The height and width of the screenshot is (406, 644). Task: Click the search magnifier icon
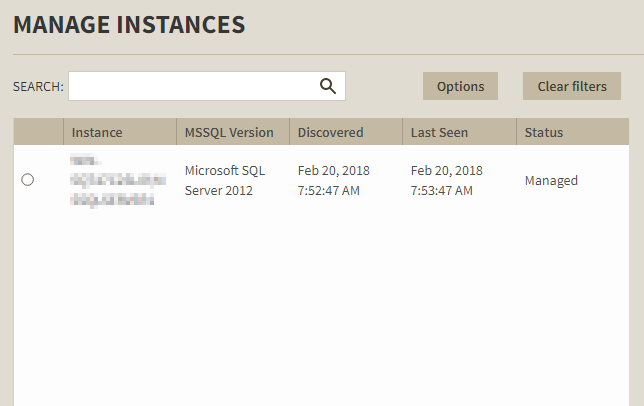328,86
